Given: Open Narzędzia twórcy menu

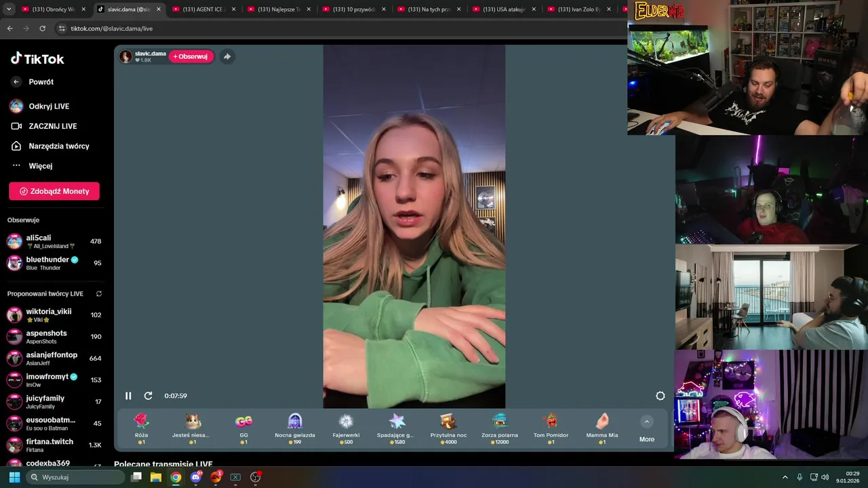Looking at the screenshot, I should [x=51, y=146].
